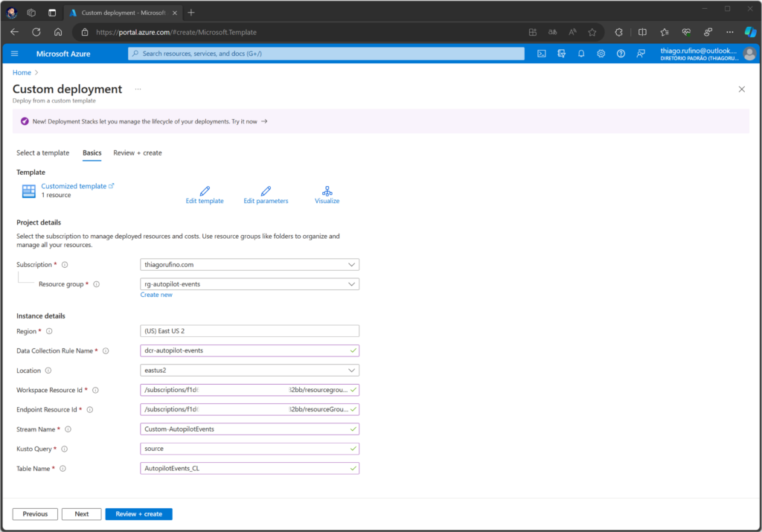This screenshot has height=532, width=762.
Task: Open Copilot in the browser toolbar
Action: (749, 32)
